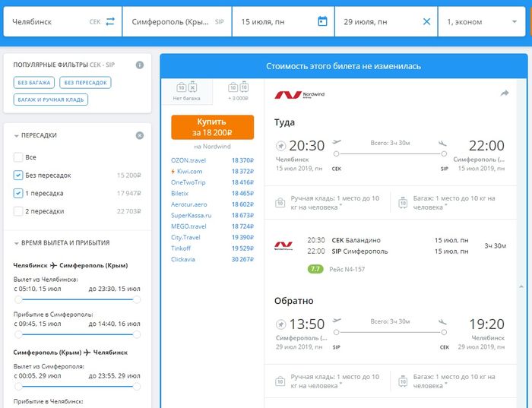Reset the ПЕРЕСАДКИ filter
This screenshot has width=532, height=408.
[x=139, y=135]
